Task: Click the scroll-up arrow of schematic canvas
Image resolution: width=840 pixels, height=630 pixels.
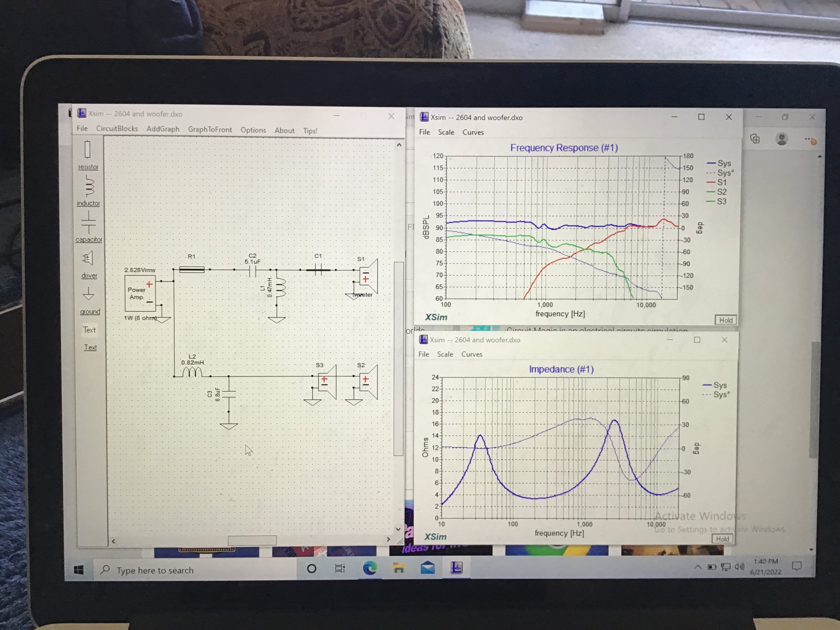Action: coord(399,145)
